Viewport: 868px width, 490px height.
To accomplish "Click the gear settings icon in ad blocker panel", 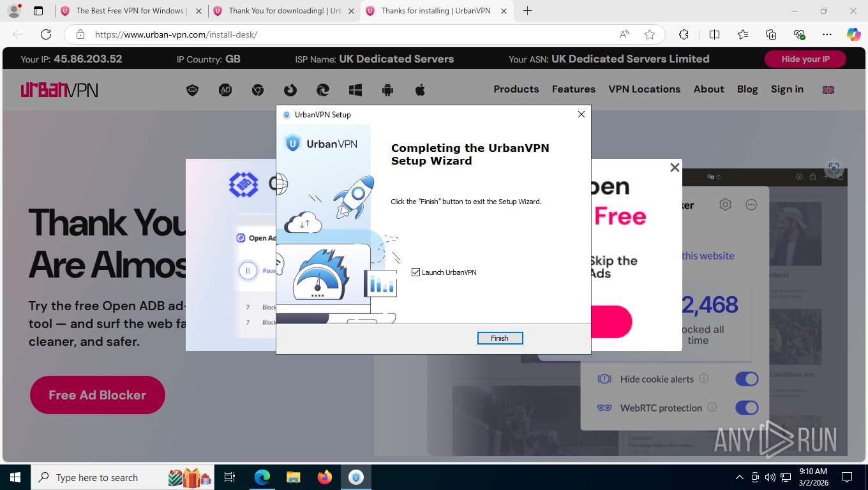I will click(725, 205).
